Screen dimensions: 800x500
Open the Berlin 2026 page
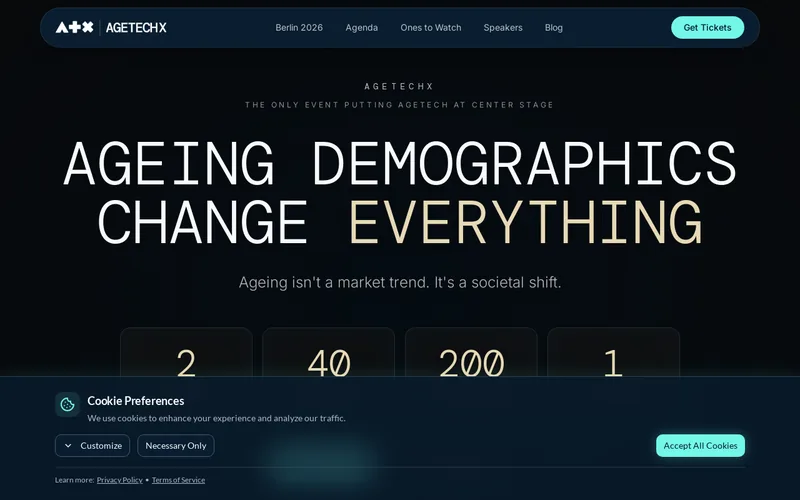point(299,28)
